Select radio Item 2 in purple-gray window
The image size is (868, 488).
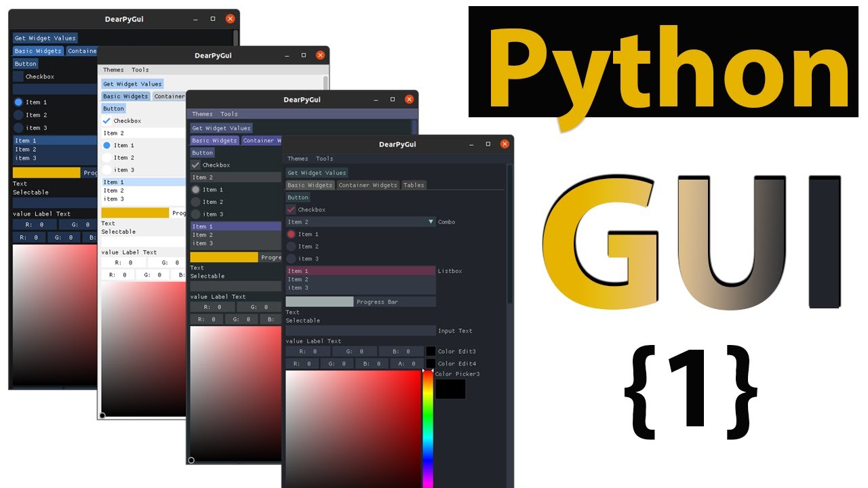[x=195, y=202]
